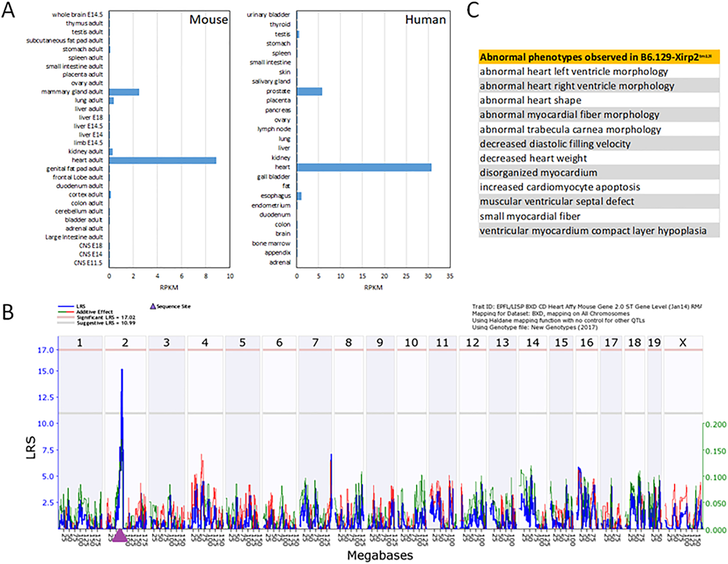
Task: Click the 'salivary gland' label
Action: 271,82
